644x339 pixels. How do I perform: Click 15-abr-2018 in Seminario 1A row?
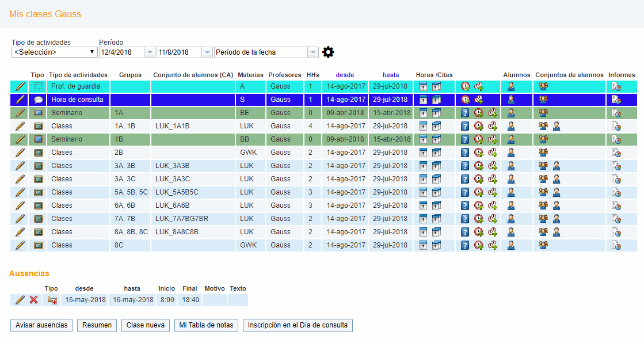click(x=392, y=113)
